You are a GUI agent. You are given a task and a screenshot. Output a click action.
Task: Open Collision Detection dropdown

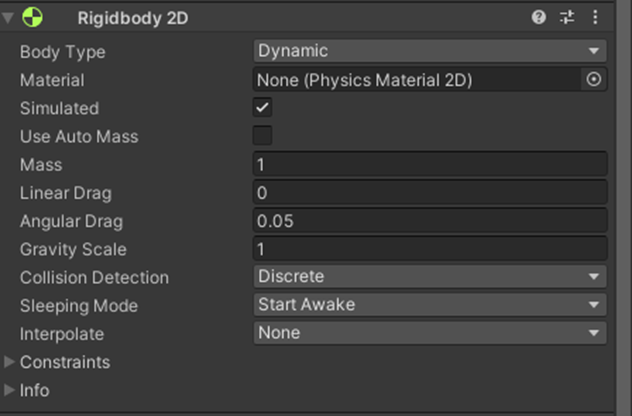pyautogui.click(x=430, y=277)
